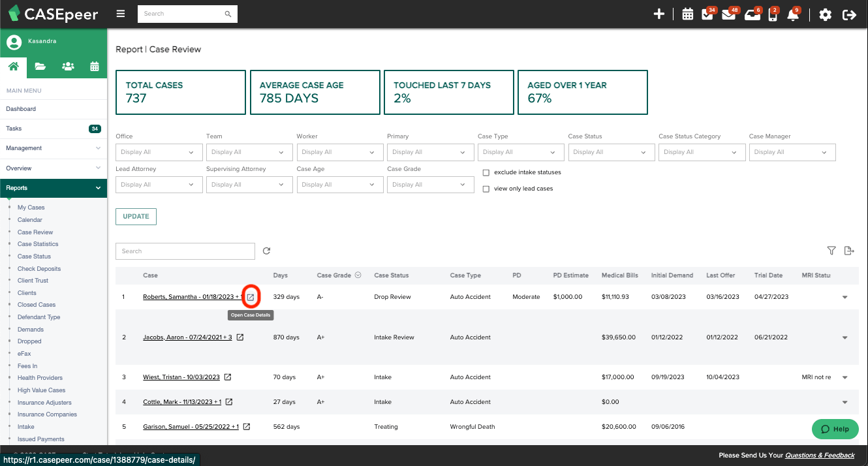Open the Primary dropdown

431,152
